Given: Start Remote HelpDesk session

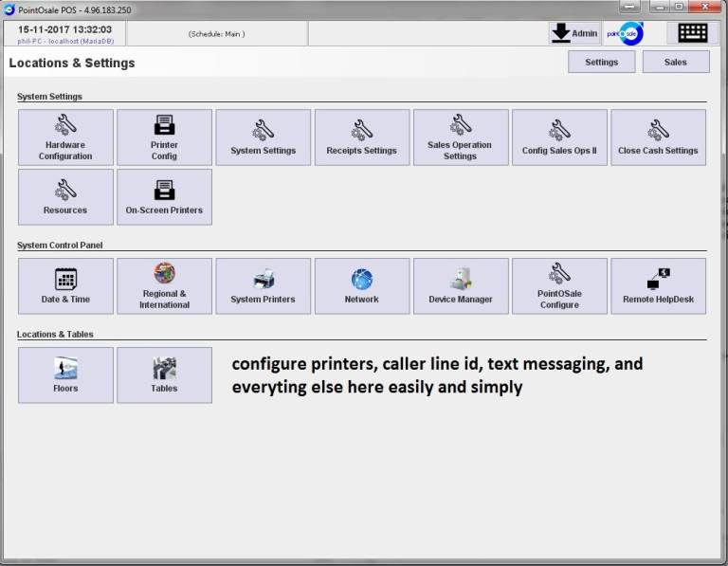Looking at the screenshot, I should point(658,286).
